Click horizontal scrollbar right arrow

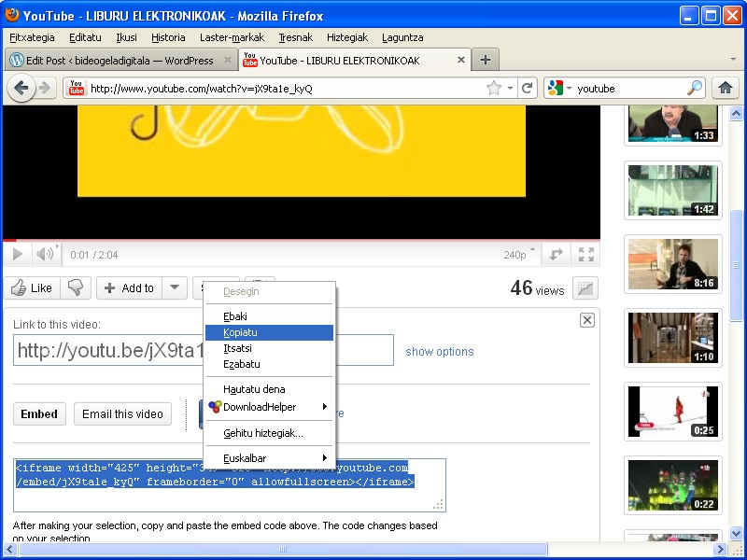pyautogui.click(x=721, y=549)
